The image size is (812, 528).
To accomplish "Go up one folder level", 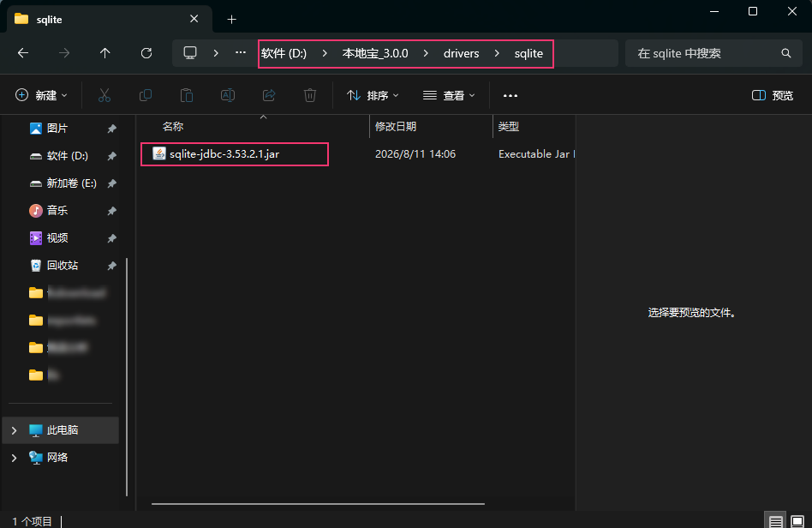I will click(x=105, y=53).
